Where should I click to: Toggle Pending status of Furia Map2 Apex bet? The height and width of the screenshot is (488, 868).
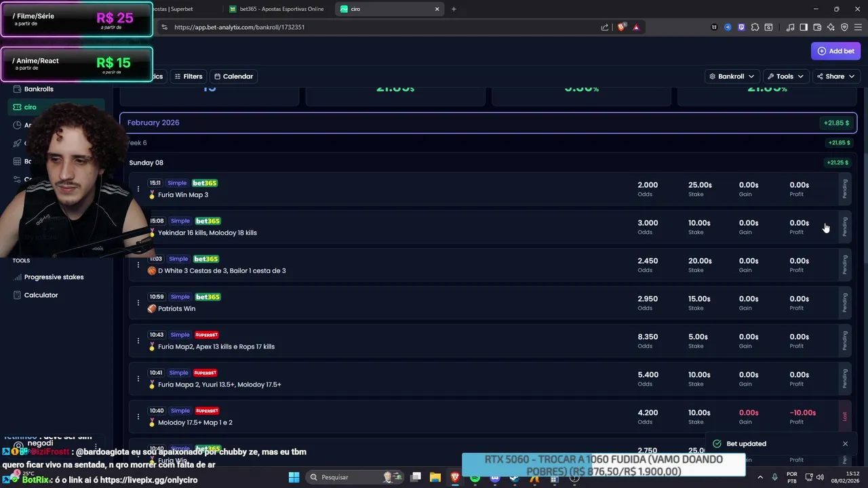pos(845,341)
